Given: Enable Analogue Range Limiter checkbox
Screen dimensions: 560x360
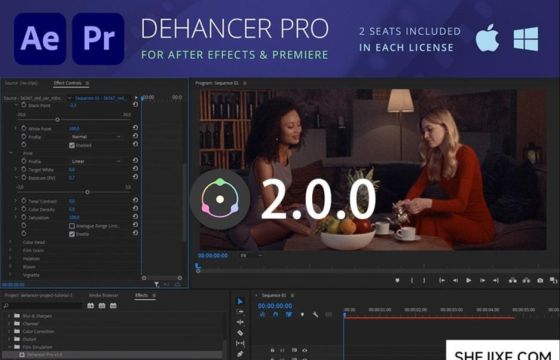Looking at the screenshot, I should [72, 226].
